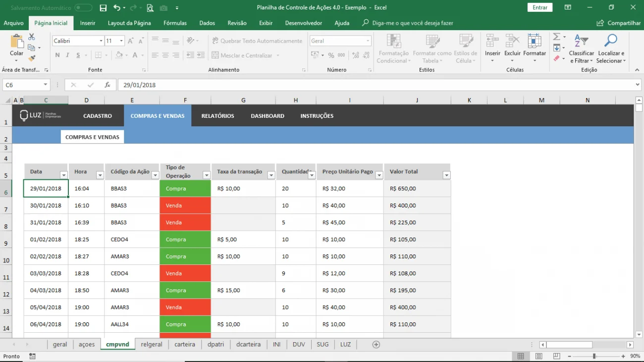Add a new sheet with the plus icon
Viewport: 644px width, 362px height.
click(376, 345)
